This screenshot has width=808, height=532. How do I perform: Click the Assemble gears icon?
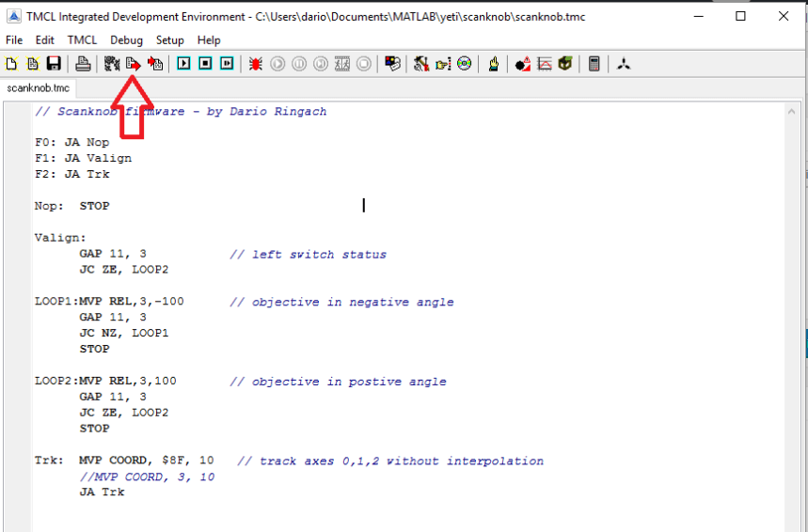click(x=112, y=64)
